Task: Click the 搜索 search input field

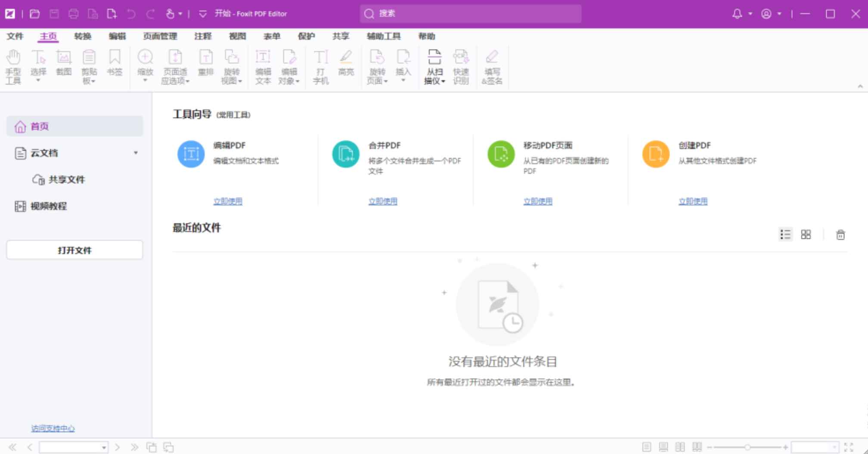Action: tap(469, 13)
